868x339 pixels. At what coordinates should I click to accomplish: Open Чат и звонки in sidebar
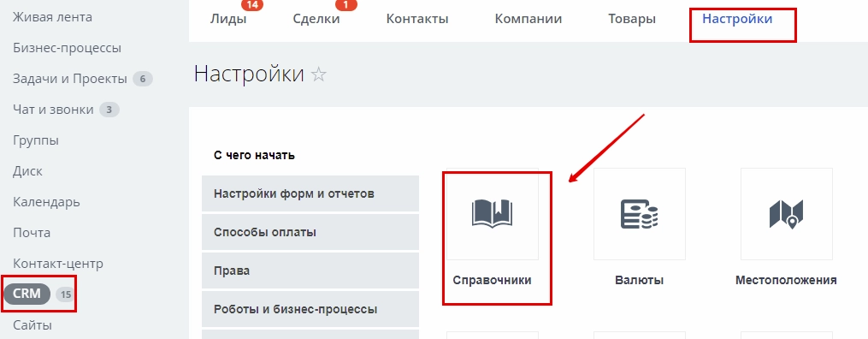click(x=53, y=110)
